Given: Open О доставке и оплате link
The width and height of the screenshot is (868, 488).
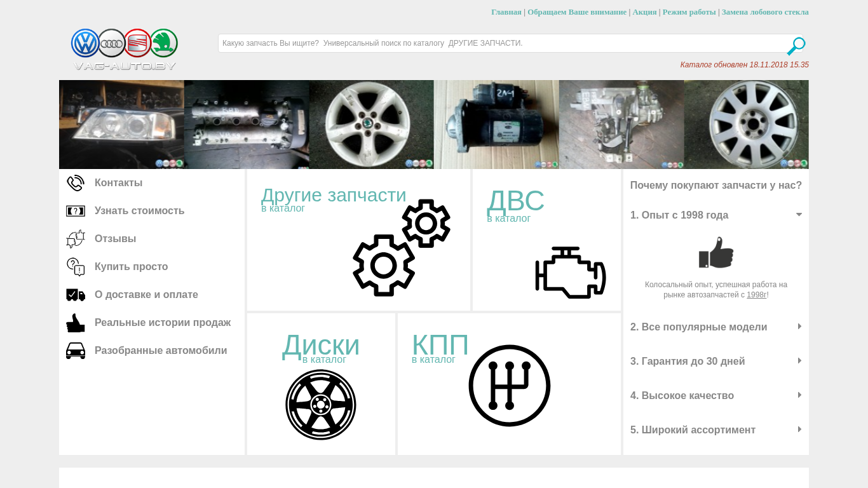Looking at the screenshot, I should tap(146, 295).
